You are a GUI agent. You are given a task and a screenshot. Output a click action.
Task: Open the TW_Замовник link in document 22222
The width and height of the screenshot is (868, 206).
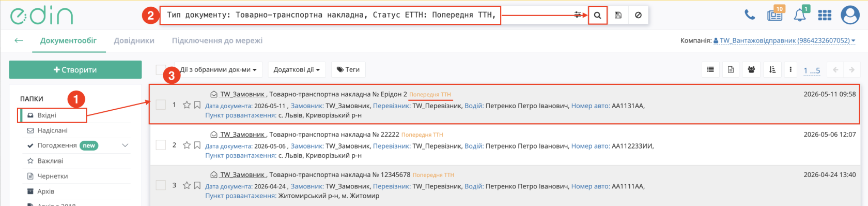pyautogui.click(x=243, y=135)
